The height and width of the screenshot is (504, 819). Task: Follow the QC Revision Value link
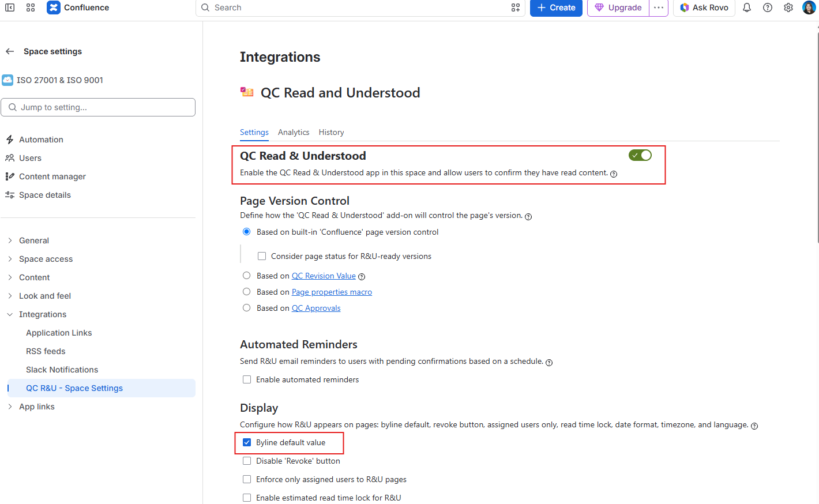324,276
